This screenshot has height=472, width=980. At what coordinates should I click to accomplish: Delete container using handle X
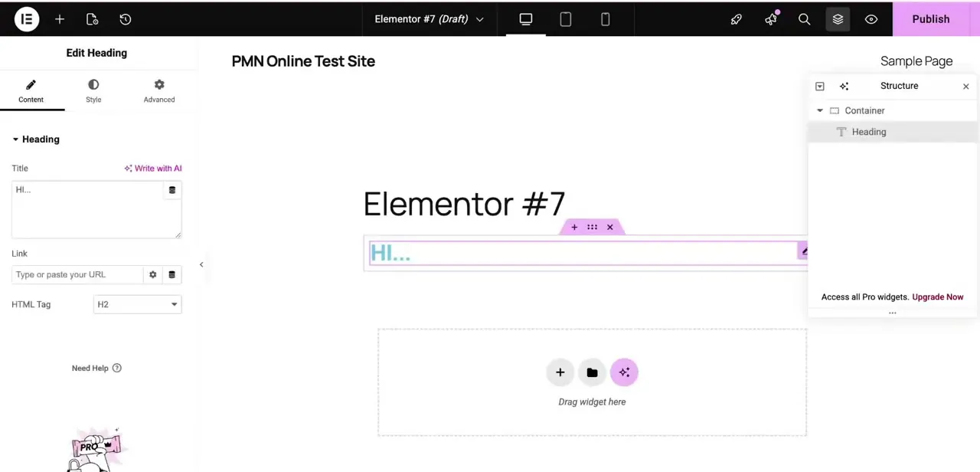click(610, 228)
